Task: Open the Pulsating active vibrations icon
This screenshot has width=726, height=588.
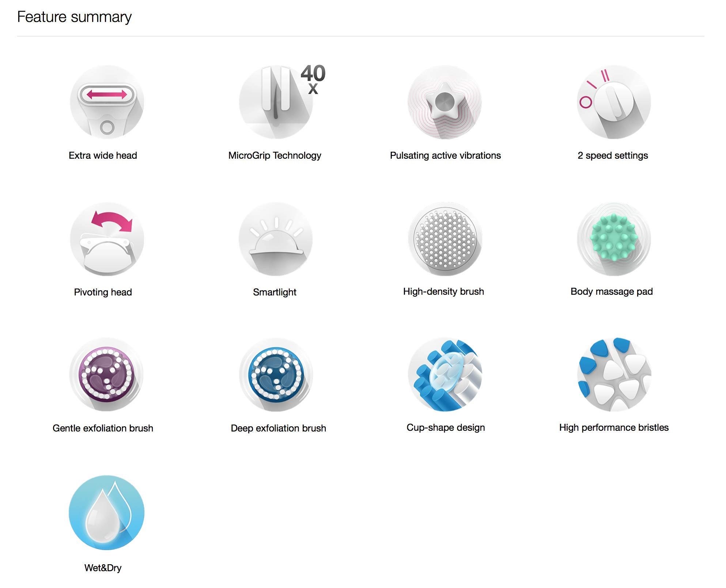Action: point(445,102)
